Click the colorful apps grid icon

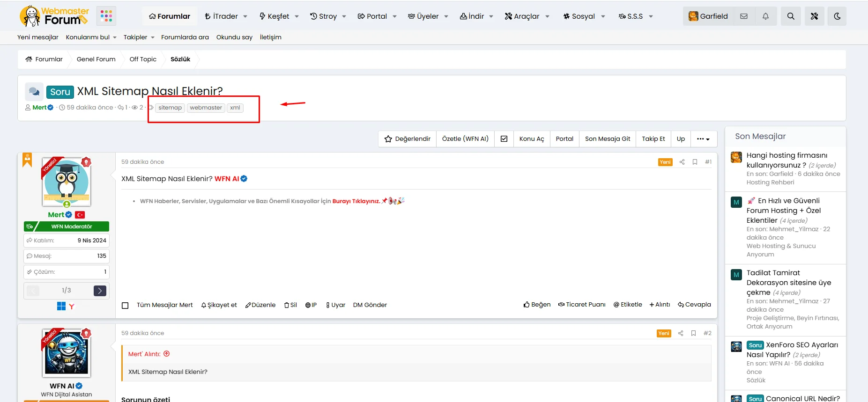pyautogui.click(x=106, y=16)
